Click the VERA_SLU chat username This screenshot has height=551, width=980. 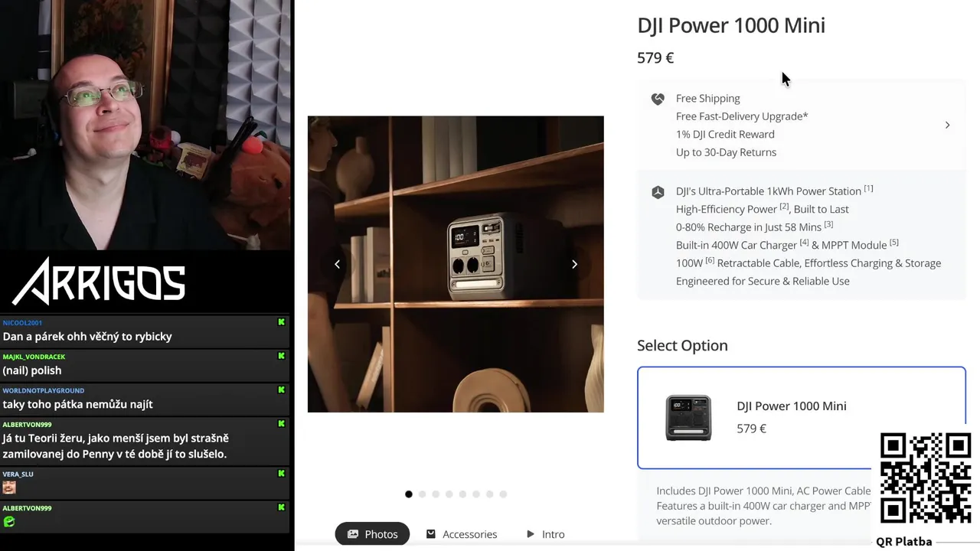(18, 474)
